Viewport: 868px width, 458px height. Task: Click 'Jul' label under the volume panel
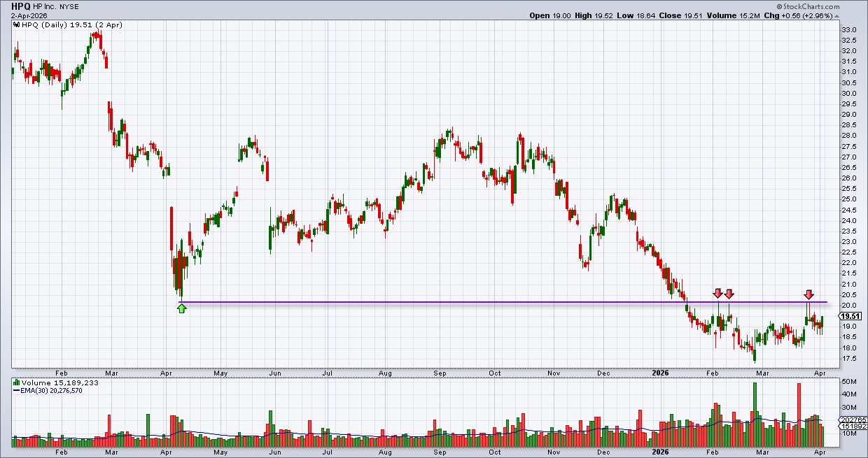point(327,452)
